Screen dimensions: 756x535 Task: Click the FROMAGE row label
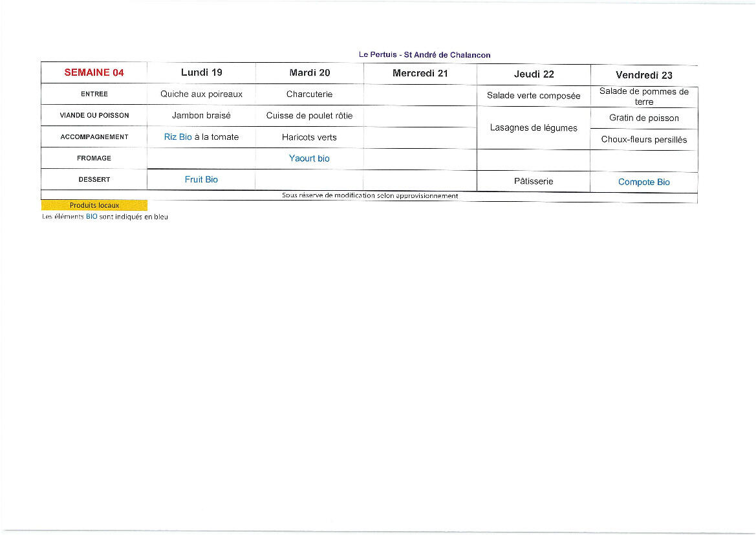click(94, 158)
